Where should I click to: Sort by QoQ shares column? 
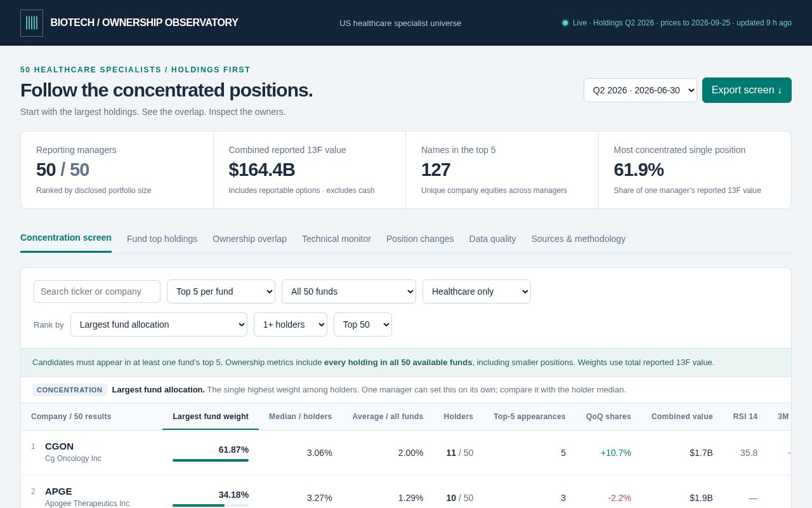(x=608, y=417)
